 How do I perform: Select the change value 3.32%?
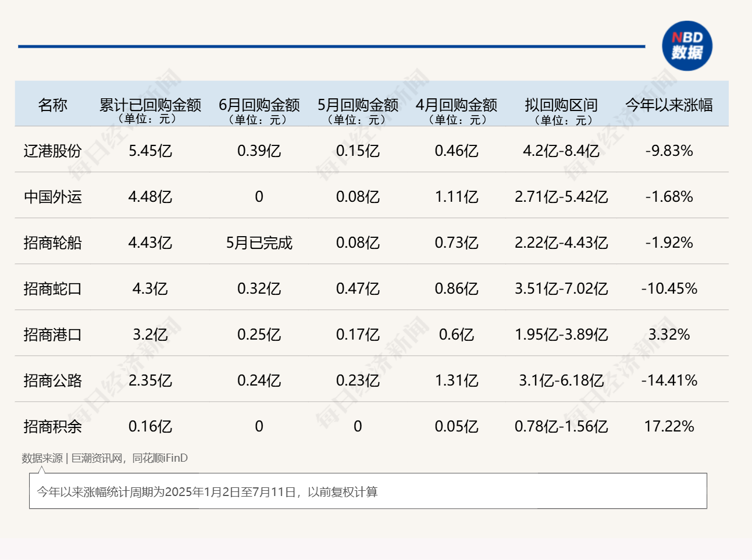[669, 335]
